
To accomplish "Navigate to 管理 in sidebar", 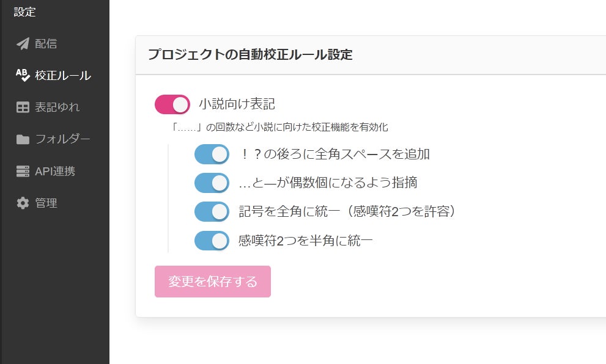I will coord(46,203).
